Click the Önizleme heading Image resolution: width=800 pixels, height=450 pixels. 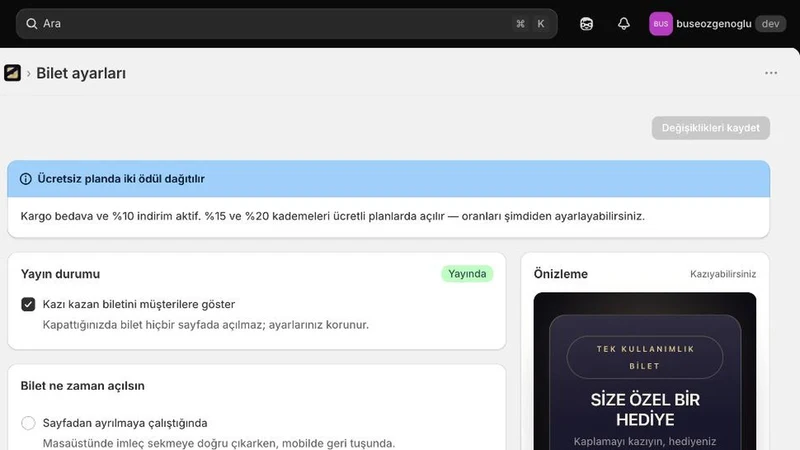point(561,274)
